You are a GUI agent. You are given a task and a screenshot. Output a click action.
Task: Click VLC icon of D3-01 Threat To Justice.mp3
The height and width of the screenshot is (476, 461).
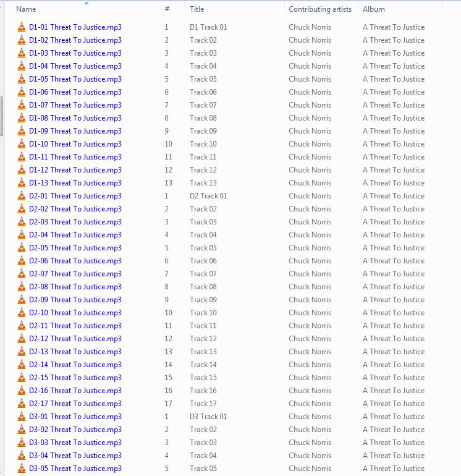pyautogui.click(x=22, y=417)
